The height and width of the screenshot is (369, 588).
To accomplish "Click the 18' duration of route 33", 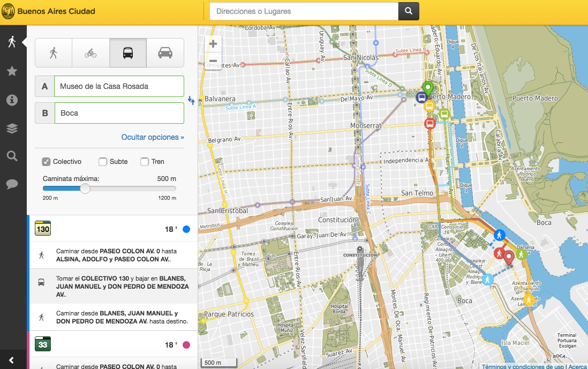I will 171,344.
